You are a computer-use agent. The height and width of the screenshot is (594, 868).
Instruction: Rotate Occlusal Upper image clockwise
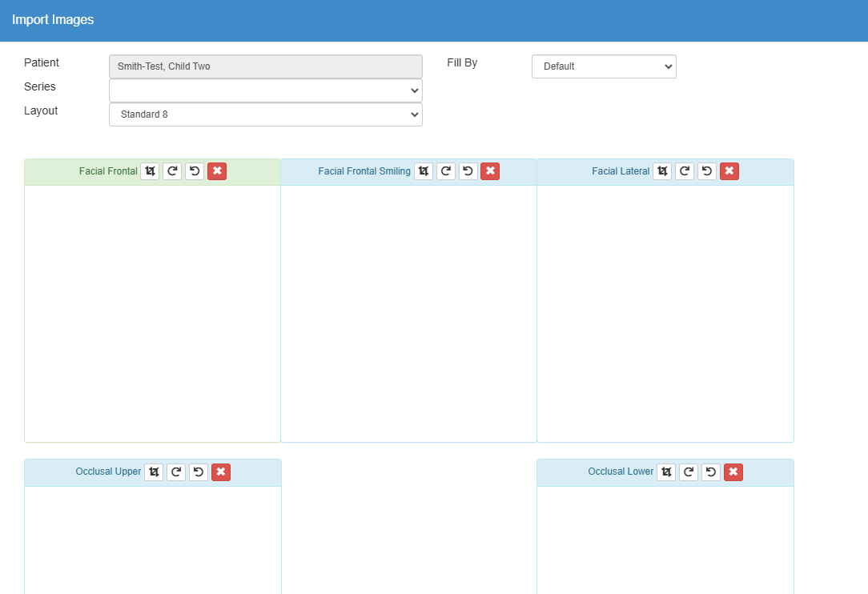[x=176, y=472]
